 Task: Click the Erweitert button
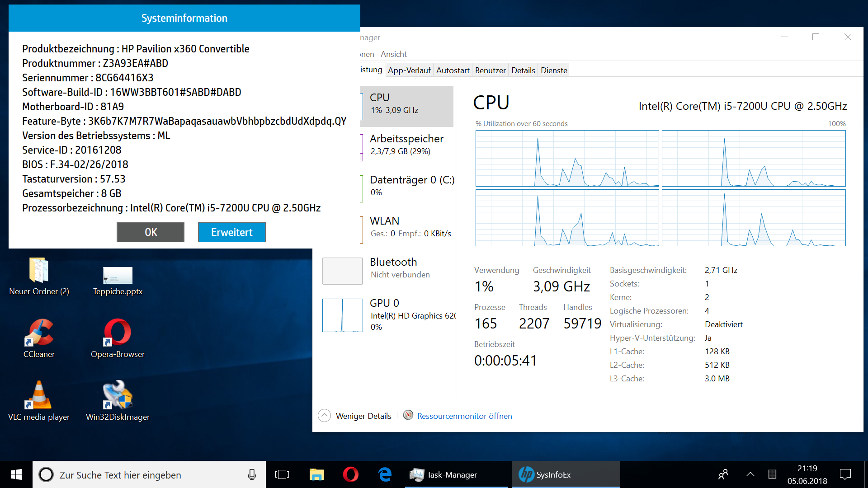tap(231, 232)
